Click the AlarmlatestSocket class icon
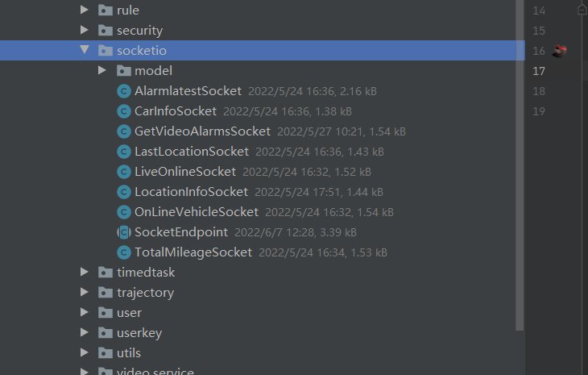This screenshot has width=588, height=375. [x=124, y=91]
